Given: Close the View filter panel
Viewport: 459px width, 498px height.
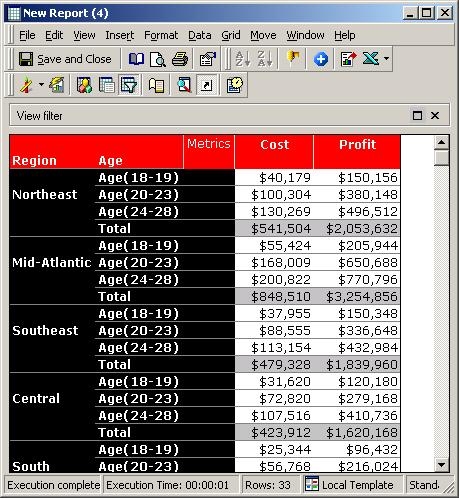Looking at the screenshot, I should (435, 116).
